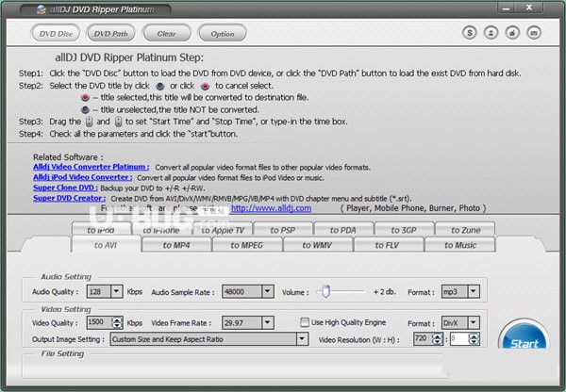Expand the Output Image Setting dropdown

pos(302,339)
